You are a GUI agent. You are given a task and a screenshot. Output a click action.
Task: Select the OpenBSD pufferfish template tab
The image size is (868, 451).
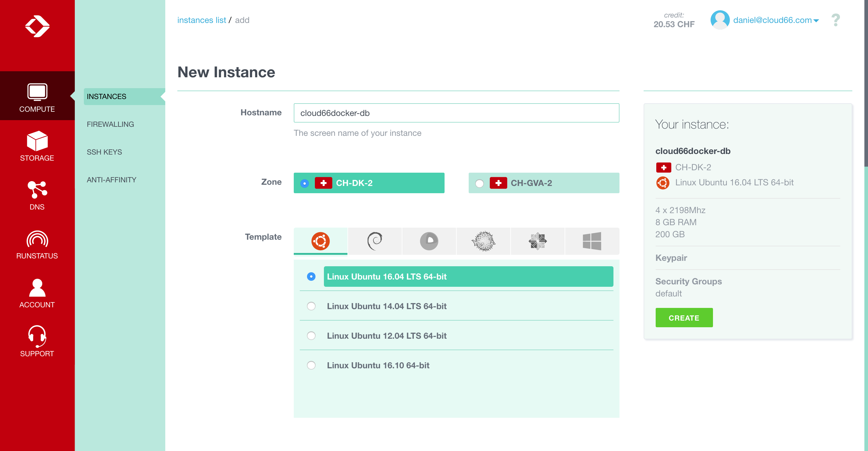click(483, 241)
